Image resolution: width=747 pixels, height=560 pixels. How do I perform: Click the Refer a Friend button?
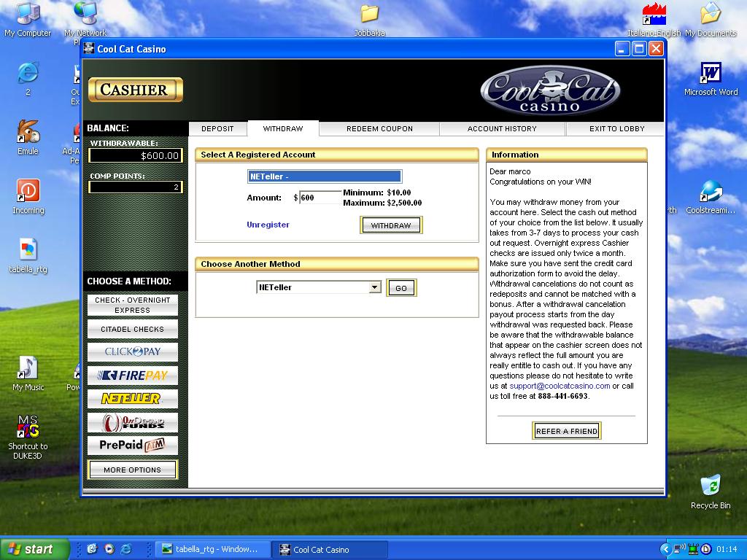coord(566,431)
